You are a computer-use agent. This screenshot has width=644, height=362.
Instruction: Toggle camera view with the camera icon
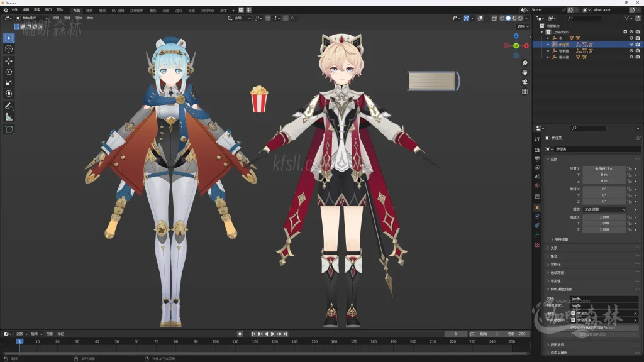click(525, 82)
